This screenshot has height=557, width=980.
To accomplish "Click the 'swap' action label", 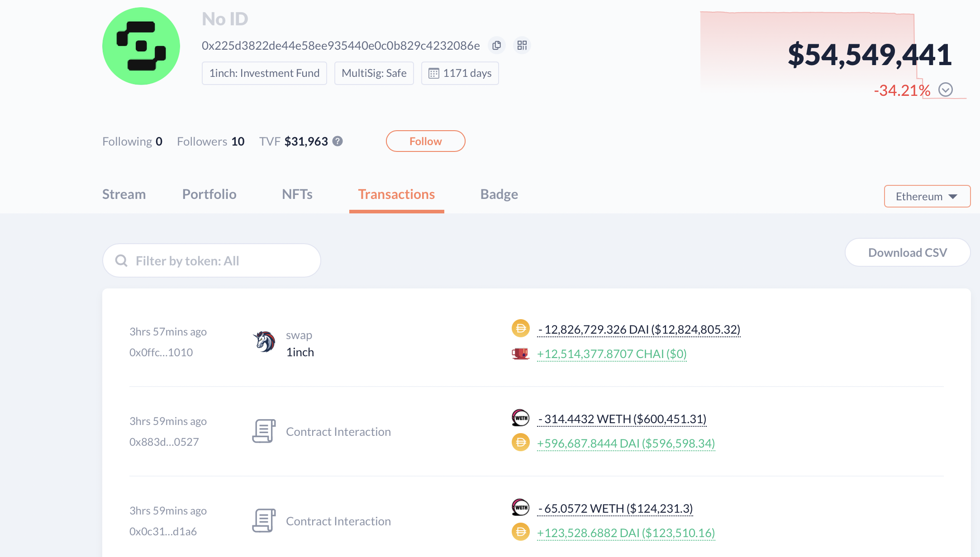I will (x=299, y=335).
